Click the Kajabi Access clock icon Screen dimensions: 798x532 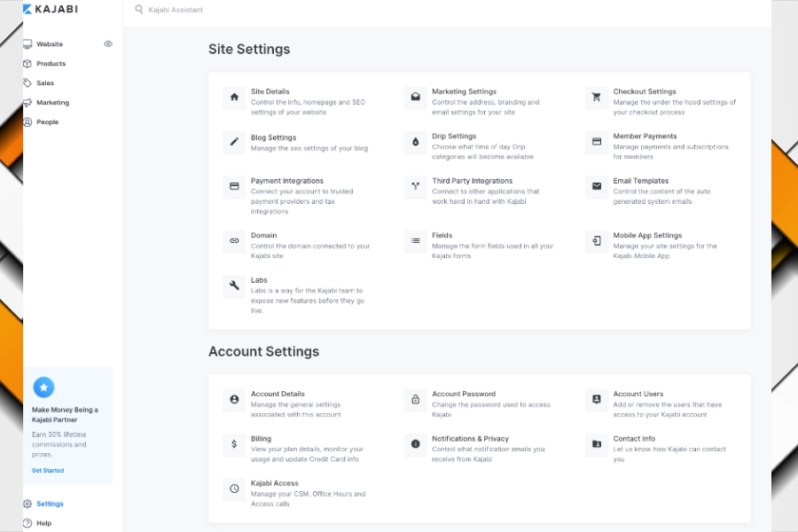pos(234,489)
